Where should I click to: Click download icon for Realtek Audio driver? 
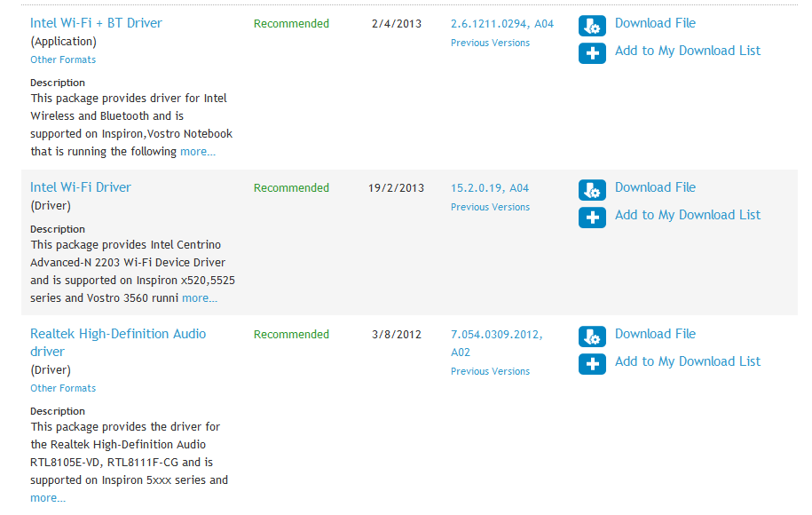(592, 337)
